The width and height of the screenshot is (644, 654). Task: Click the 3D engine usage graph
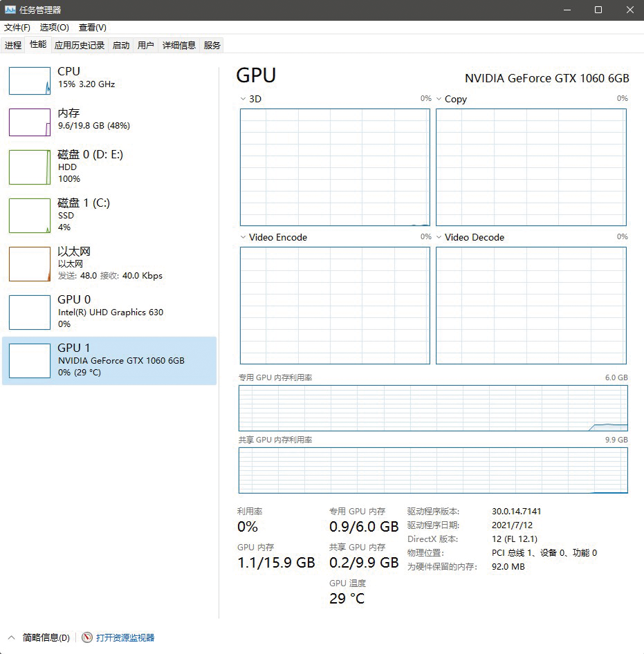[335, 167]
